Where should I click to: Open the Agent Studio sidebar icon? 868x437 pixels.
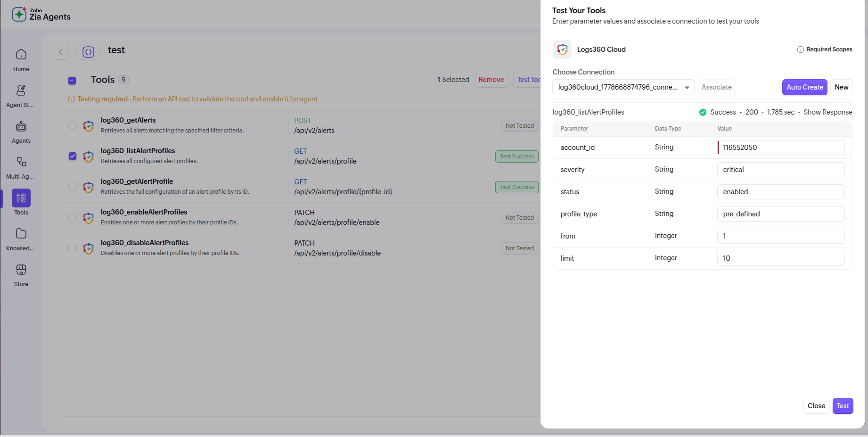tap(21, 90)
